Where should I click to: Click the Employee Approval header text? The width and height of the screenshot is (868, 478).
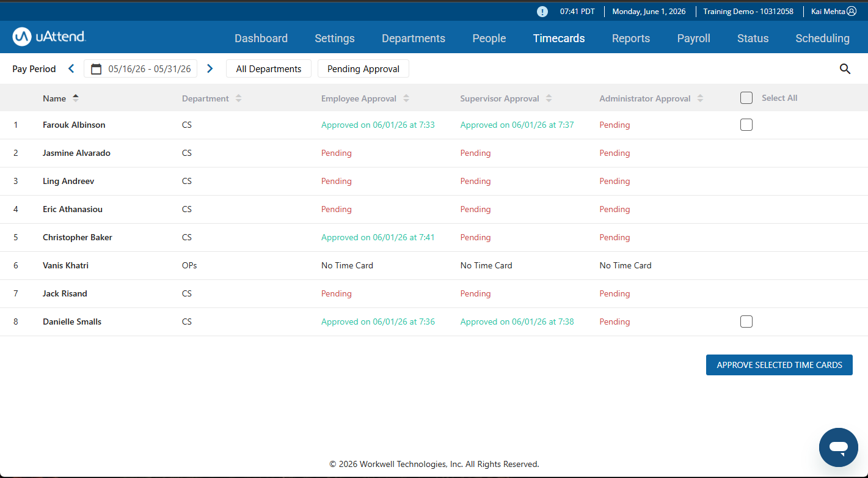click(359, 98)
